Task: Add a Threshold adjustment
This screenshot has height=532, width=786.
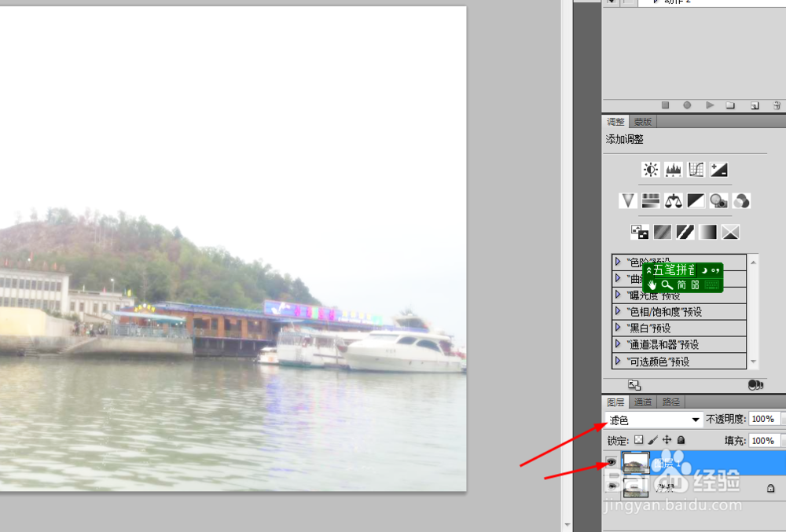Action: 685,232
